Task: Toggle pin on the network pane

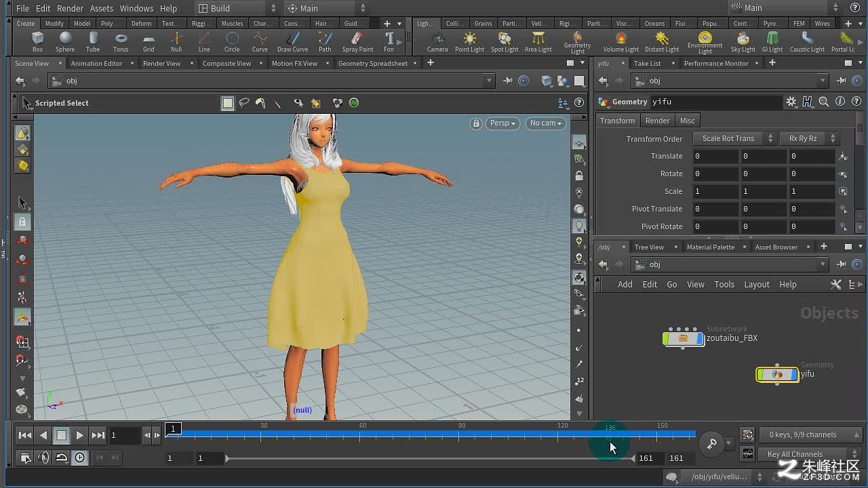Action: (842, 264)
